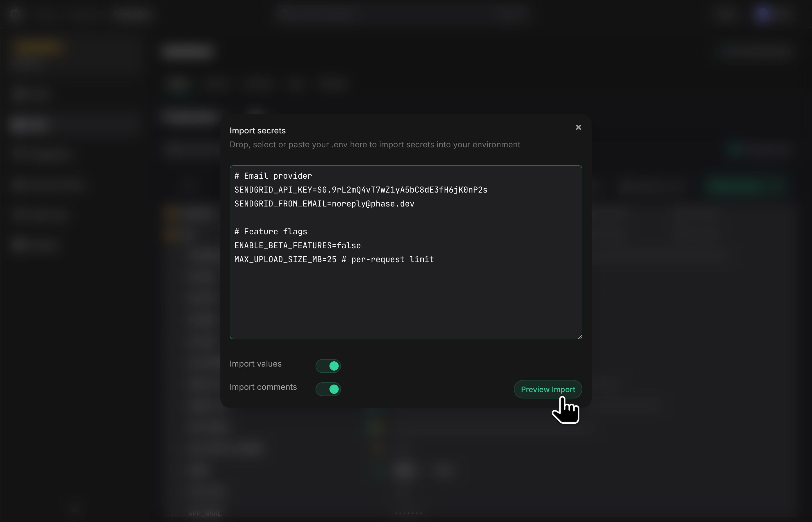
Task: Toggle the Import comments switch
Action: pos(328,389)
